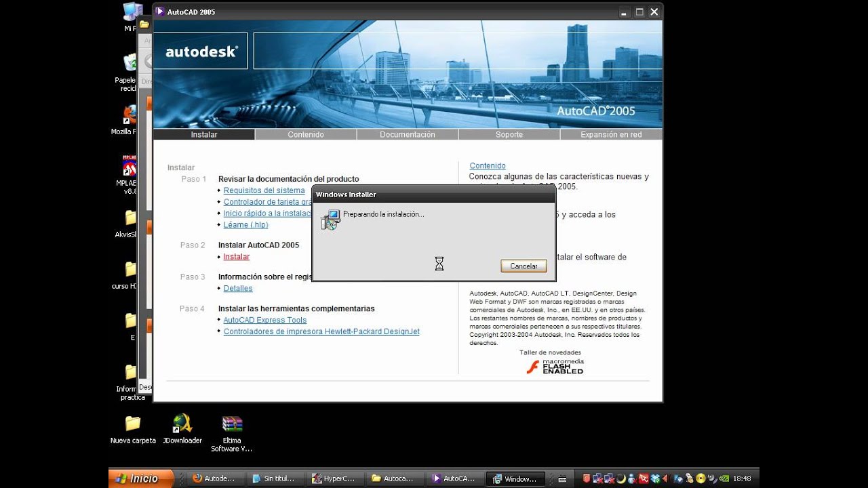Click the 'Taller de novedades' text
This screenshot has width=868, height=488.
click(550, 352)
